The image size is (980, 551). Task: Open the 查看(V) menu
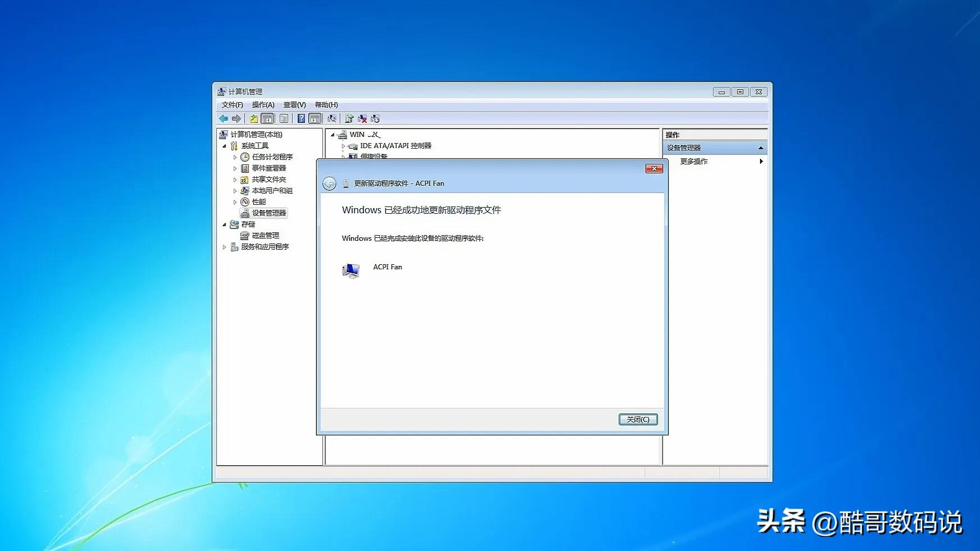[294, 105]
